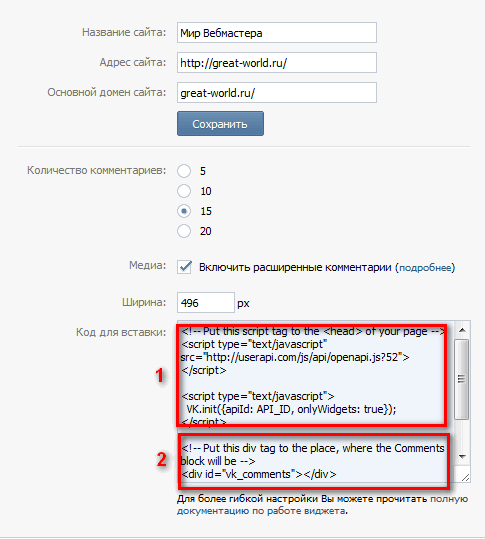Click the Основной домен сайта field
The width and height of the screenshot is (485, 539).
[277, 93]
